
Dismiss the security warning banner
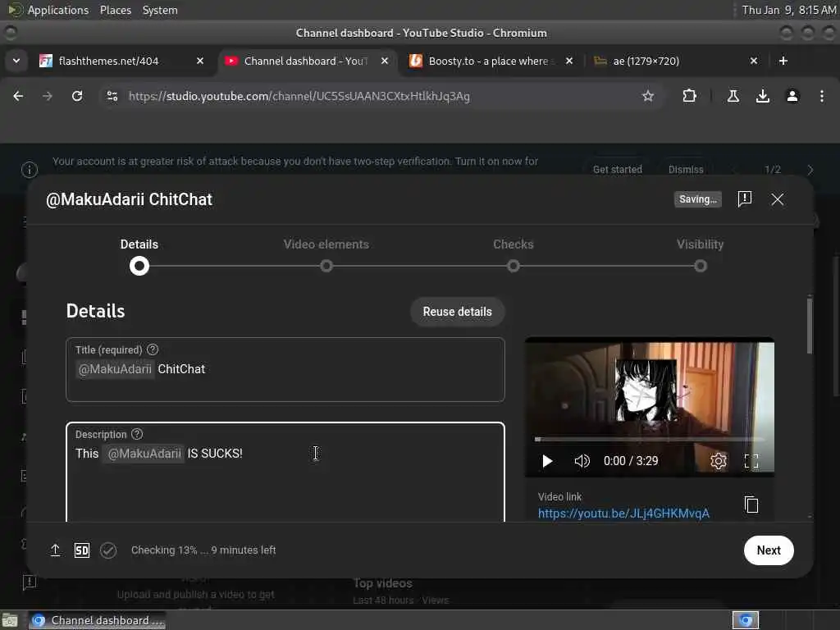[x=686, y=169]
